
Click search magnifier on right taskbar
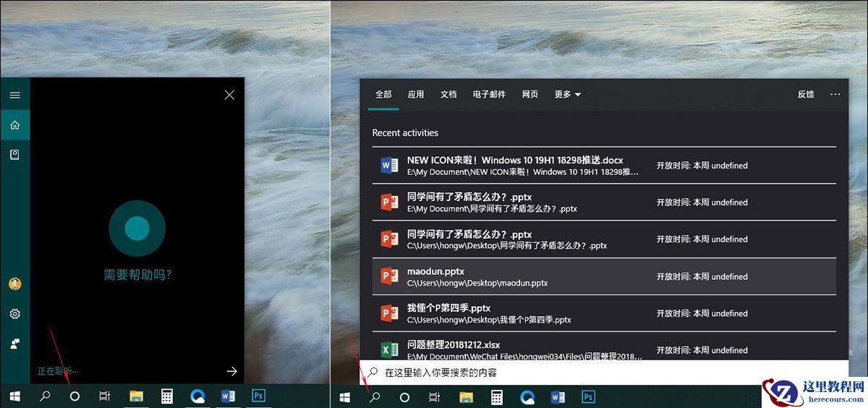(x=375, y=397)
